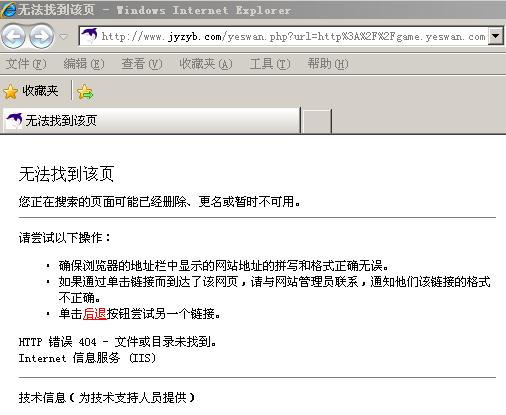Open the 查看(V) menu

142,64
